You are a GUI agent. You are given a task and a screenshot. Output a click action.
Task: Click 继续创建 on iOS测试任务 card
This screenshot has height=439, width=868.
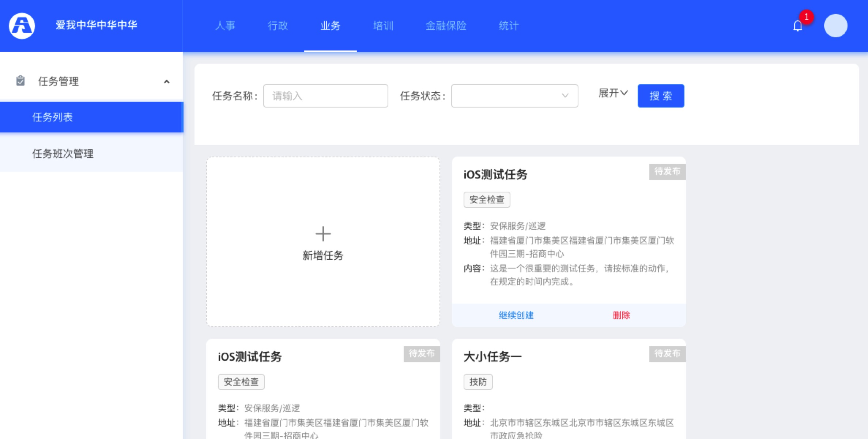pos(516,315)
